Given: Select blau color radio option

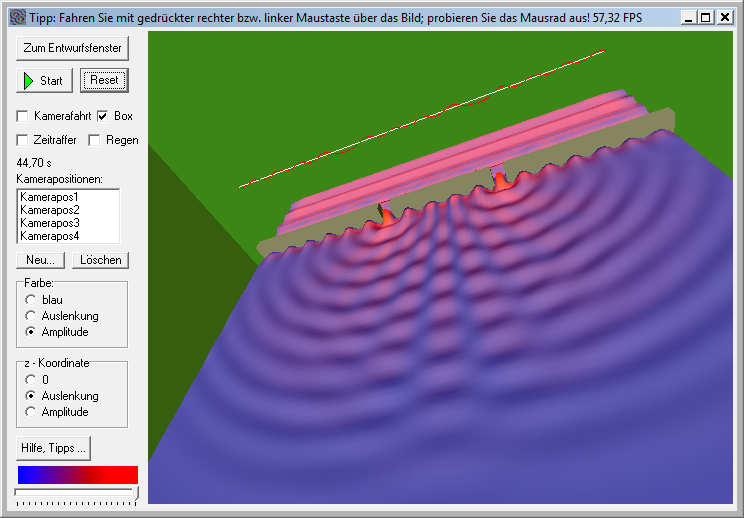Looking at the screenshot, I should click(32, 300).
